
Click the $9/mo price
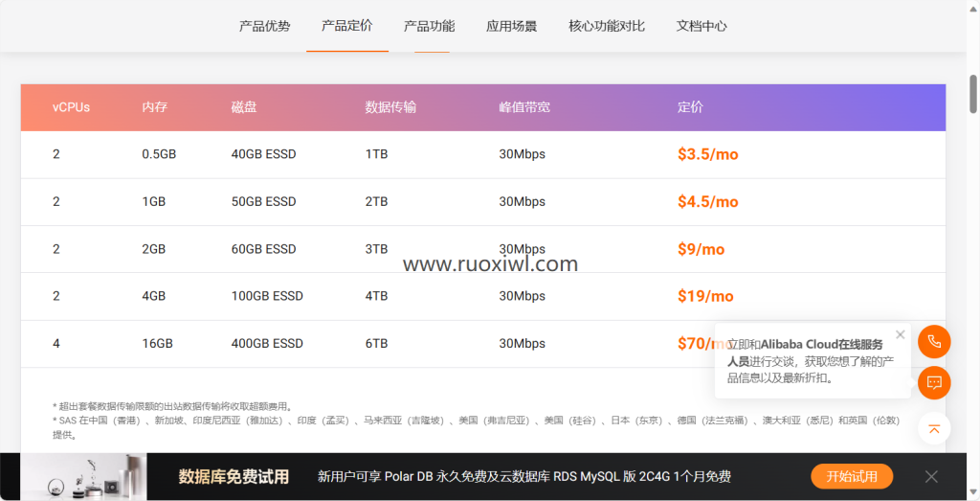pos(701,249)
